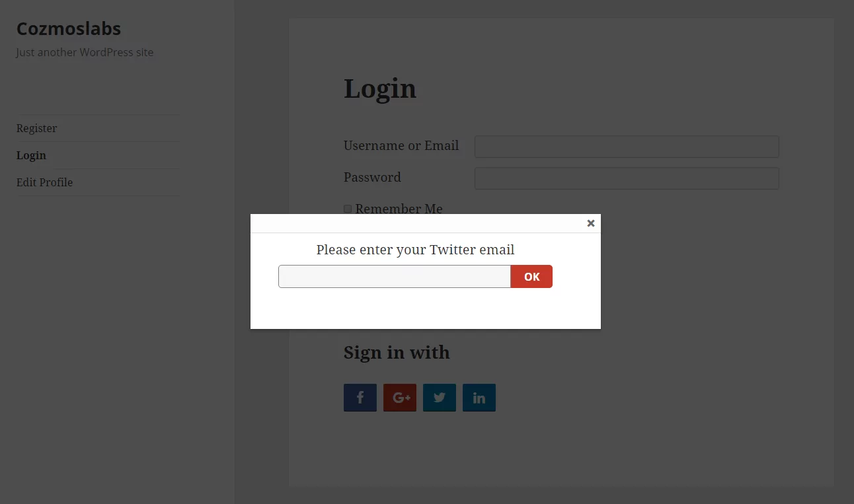854x504 pixels.
Task: Sign in with the Facebook icon
Action: point(360,398)
